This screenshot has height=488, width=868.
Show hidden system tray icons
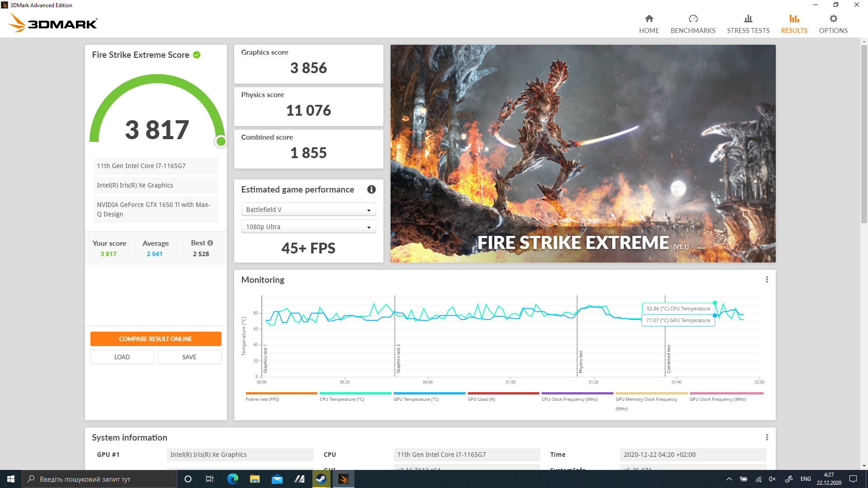(x=729, y=479)
